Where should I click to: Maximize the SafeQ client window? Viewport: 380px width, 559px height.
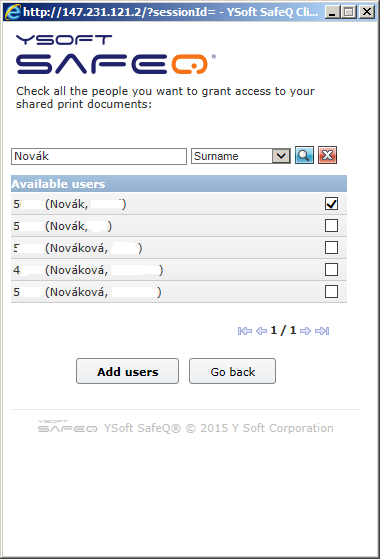click(349, 12)
